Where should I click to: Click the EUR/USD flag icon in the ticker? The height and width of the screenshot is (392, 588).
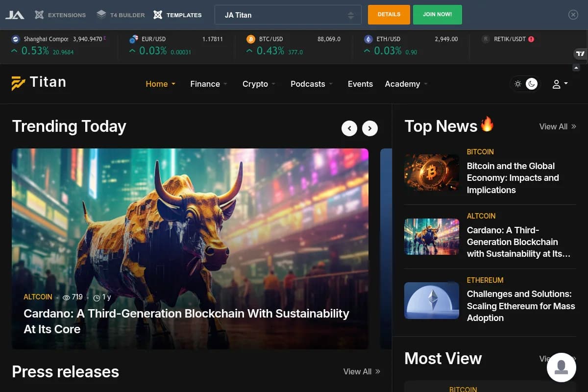134,38
